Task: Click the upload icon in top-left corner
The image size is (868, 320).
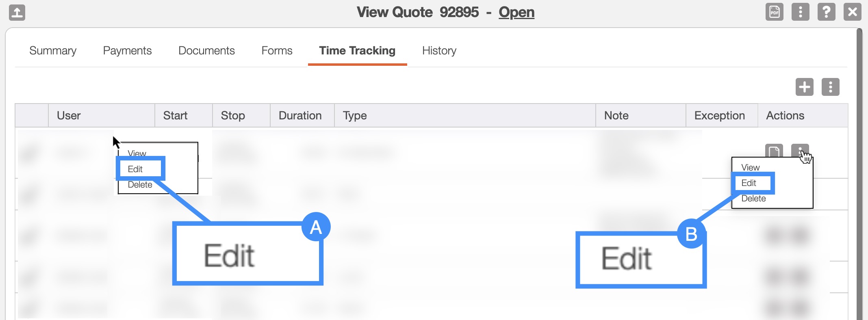Action: tap(17, 13)
